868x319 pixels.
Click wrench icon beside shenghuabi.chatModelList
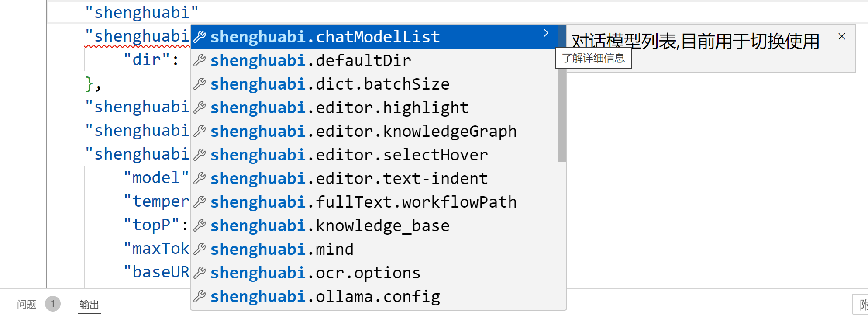point(200,37)
